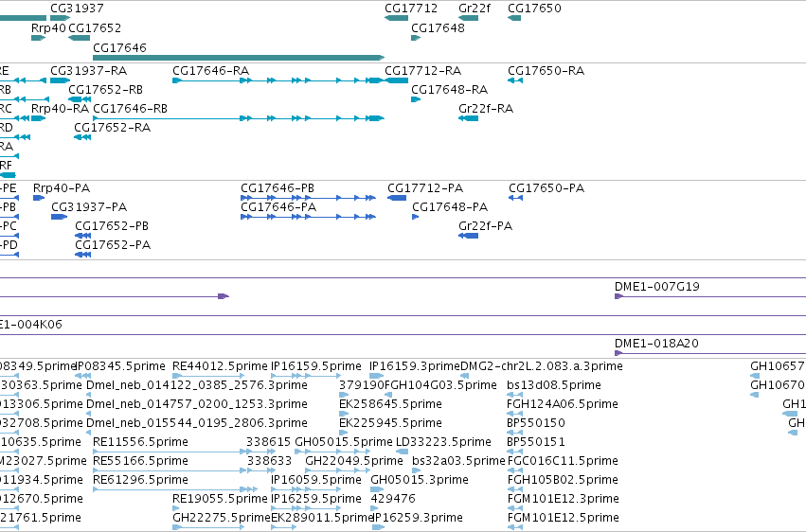Click the CG17646-PB coding sequence
This screenshot has width=806, height=532.
(308, 198)
